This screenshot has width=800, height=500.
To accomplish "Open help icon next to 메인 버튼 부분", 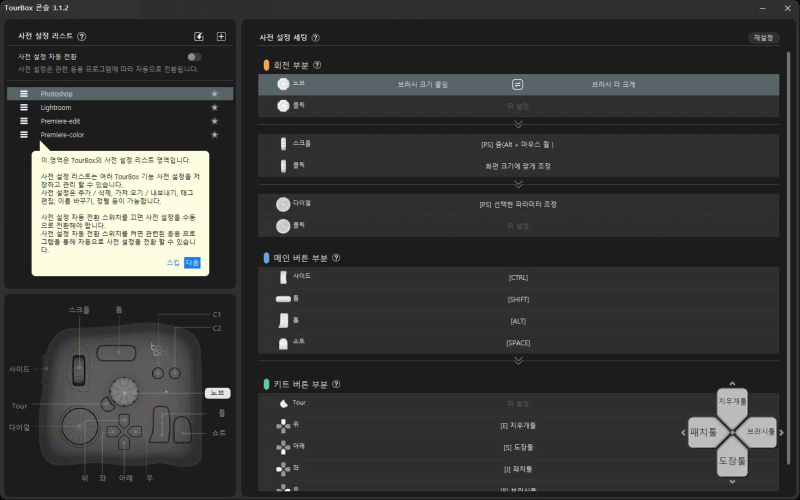I will pyautogui.click(x=336, y=258).
